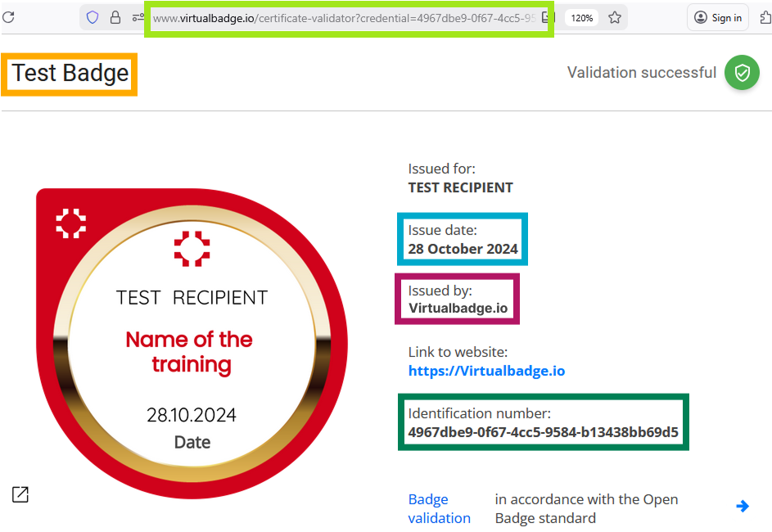Click the issuer name Virtualbadge.io under Issued by
The height and width of the screenshot is (532, 772).
[x=458, y=308]
